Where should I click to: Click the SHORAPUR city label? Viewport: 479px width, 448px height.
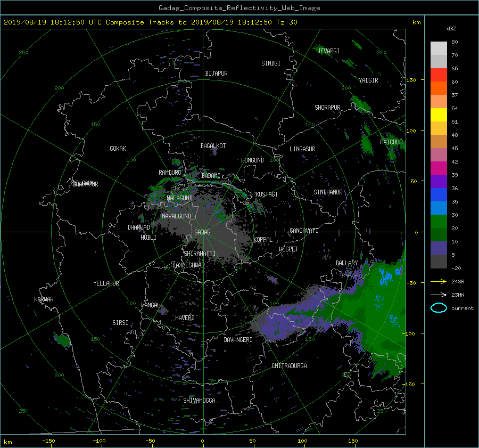[327, 107]
